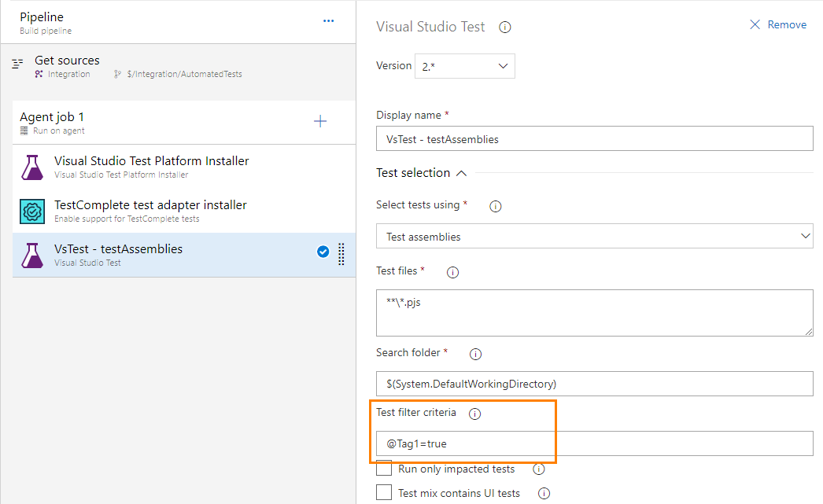Click the info icon beside Visual Studio Test title

tap(504, 26)
